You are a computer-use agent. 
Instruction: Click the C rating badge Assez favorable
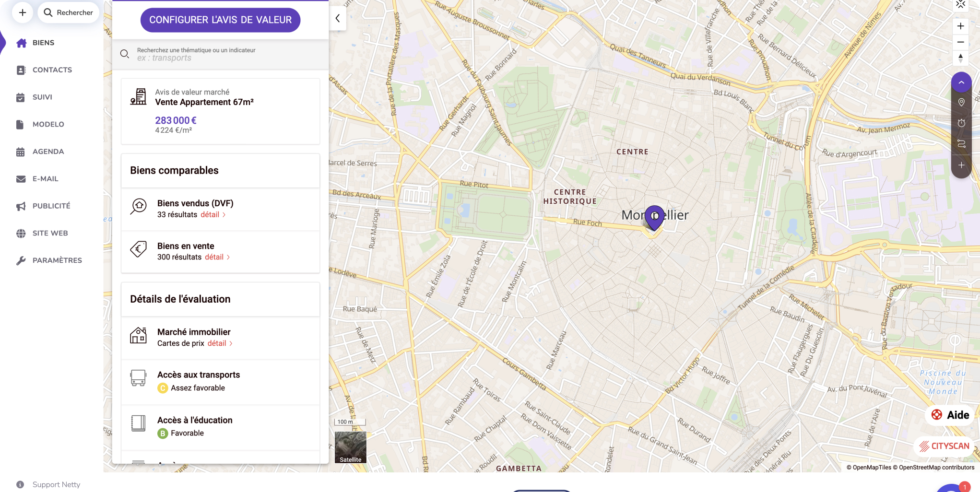tap(163, 388)
